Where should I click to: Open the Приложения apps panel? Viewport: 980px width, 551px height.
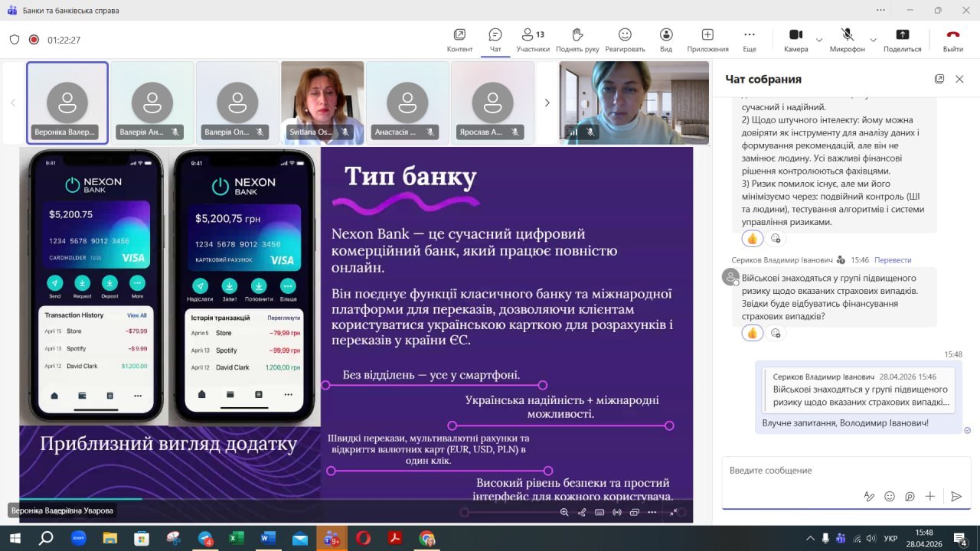tap(707, 40)
